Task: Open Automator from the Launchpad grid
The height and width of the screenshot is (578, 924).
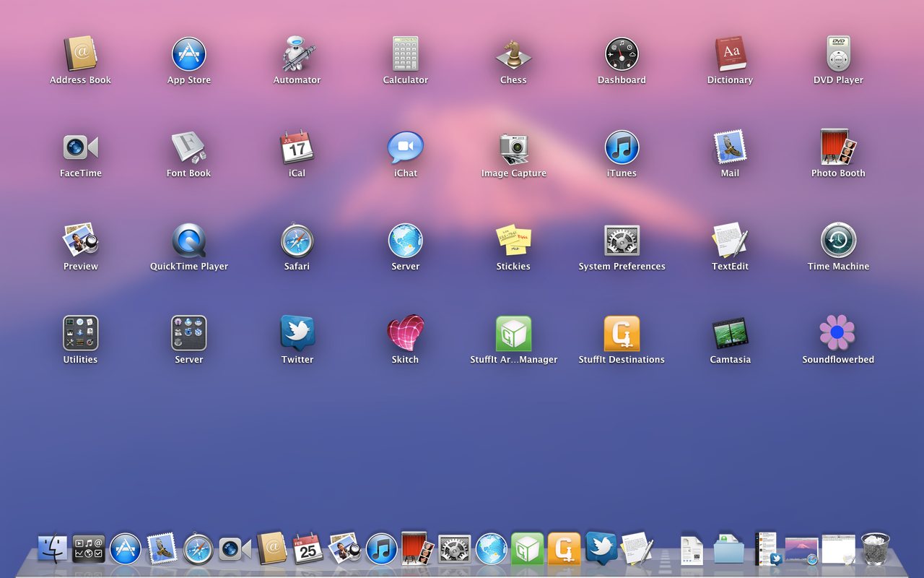Action: pyautogui.click(x=297, y=55)
